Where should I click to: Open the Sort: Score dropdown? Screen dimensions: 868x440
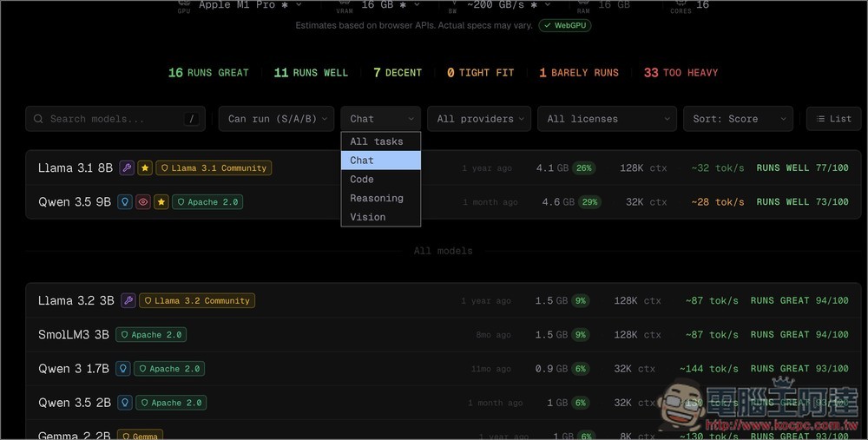(738, 118)
